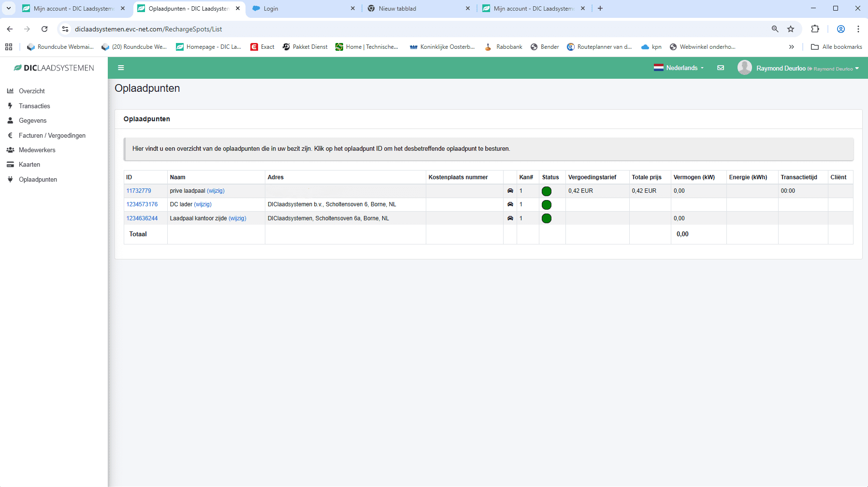Click the user avatar picture
This screenshot has height=487, width=868.
point(744,68)
